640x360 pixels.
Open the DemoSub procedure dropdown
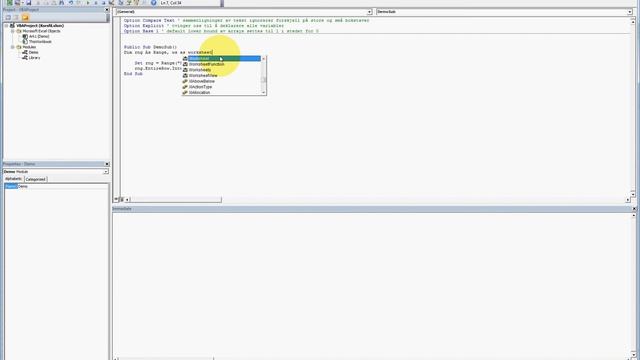point(629,12)
